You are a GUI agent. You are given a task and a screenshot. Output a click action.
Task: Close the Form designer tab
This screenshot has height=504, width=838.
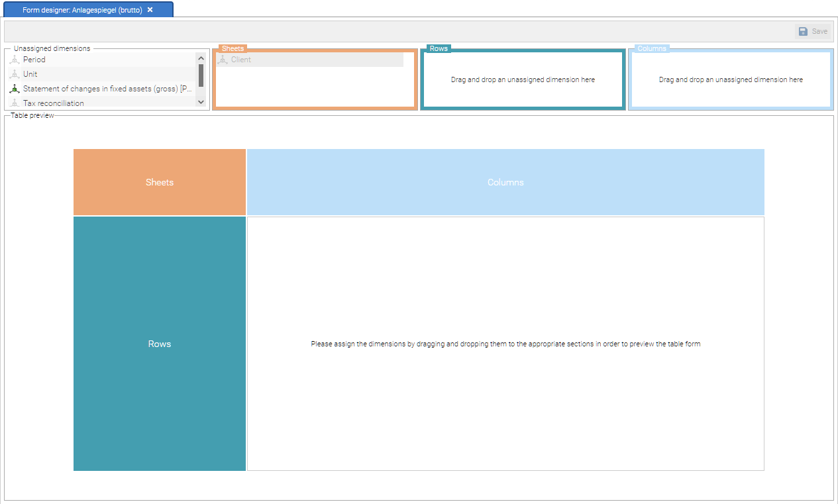point(150,10)
